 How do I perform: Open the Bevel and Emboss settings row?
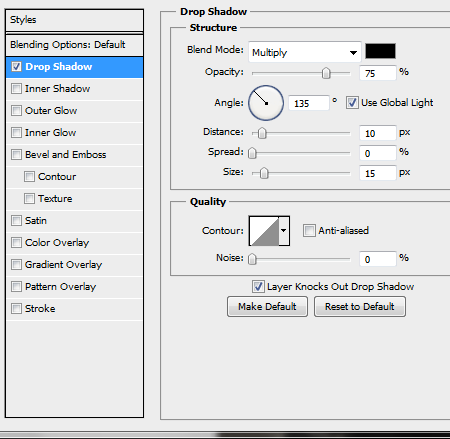tap(75, 155)
